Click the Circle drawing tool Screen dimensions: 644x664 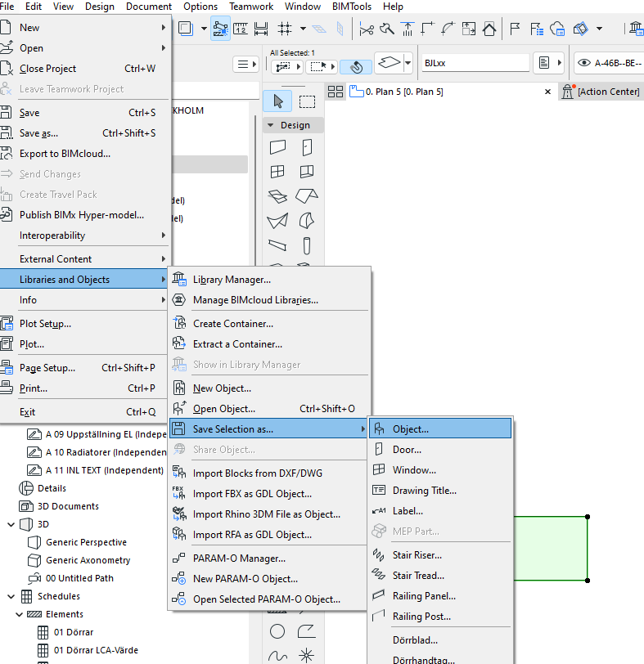click(x=278, y=631)
